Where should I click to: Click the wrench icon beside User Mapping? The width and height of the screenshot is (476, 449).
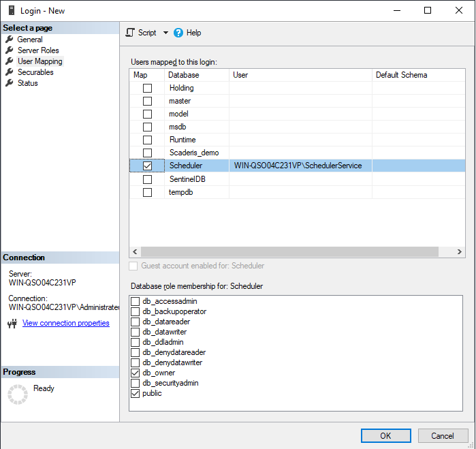(10, 61)
